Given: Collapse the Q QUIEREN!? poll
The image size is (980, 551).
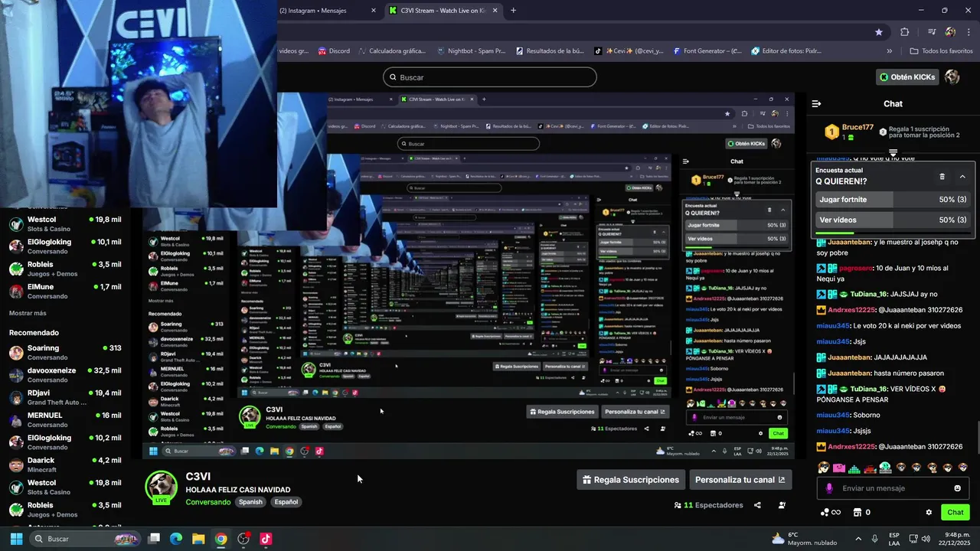Looking at the screenshot, I should (962, 177).
